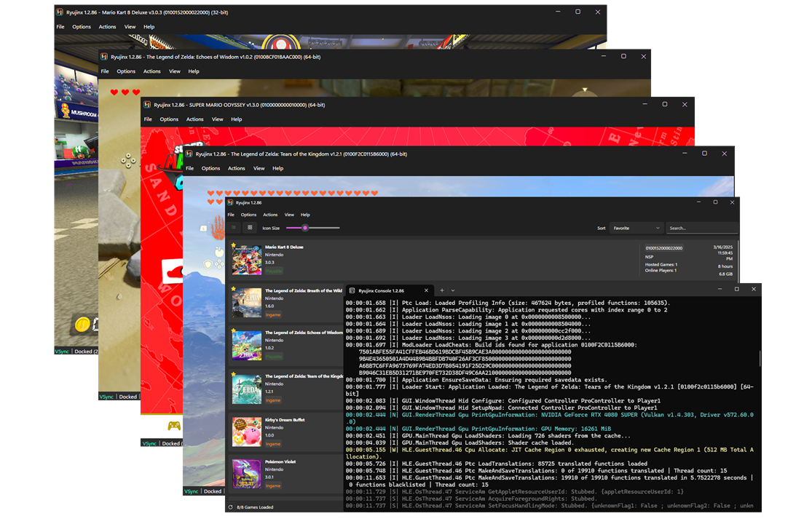
Task: Click Ingame status badge on Pokémon Violet
Action: 273,485
